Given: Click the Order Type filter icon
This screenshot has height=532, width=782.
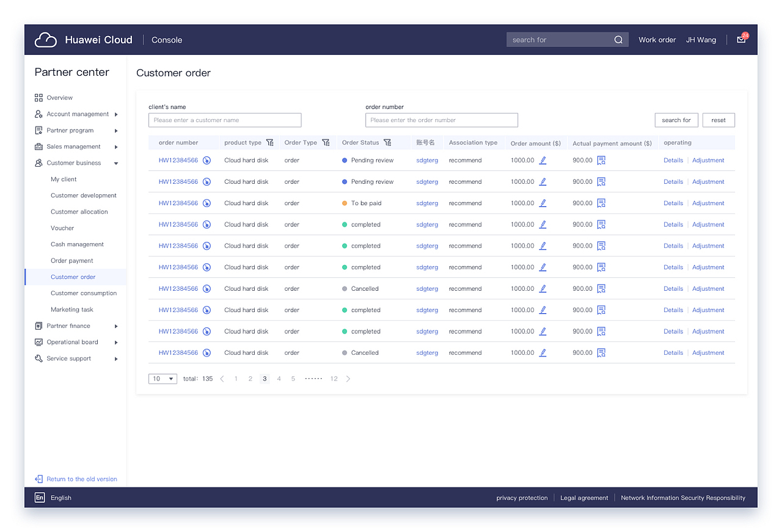Looking at the screenshot, I should tap(326, 142).
